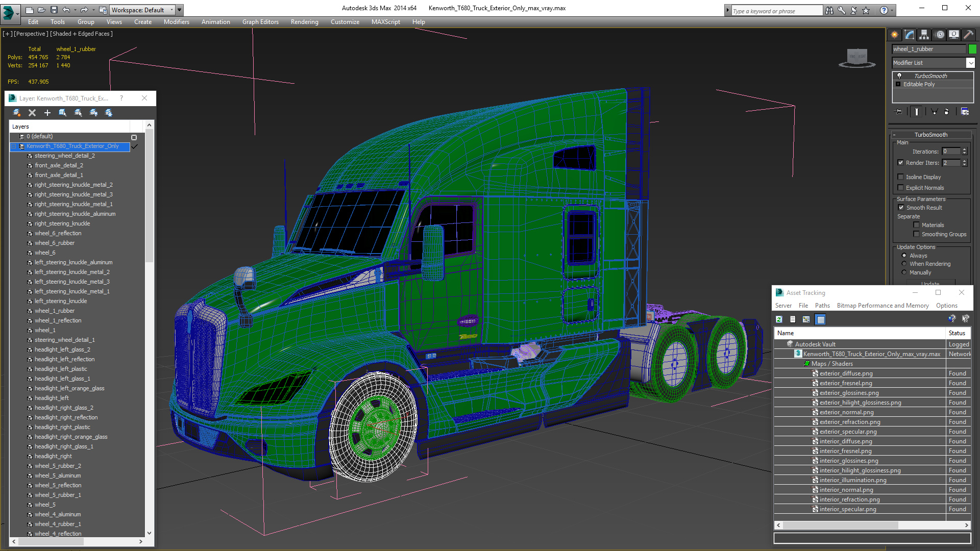This screenshot has height=551, width=980.
Task: Toggle the Render Iters checkbox
Action: (901, 163)
